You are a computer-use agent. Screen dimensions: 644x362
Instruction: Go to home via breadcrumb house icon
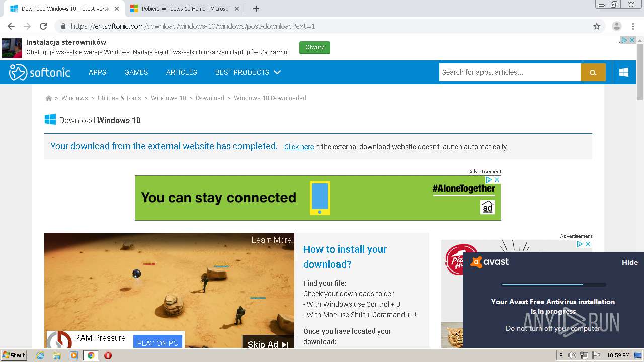(x=49, y=98)
